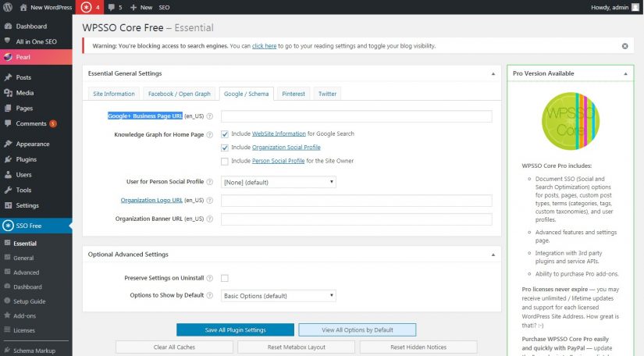Click help icon for Organization Logo URL
644x356 pixels.
[x=209, y=201]
